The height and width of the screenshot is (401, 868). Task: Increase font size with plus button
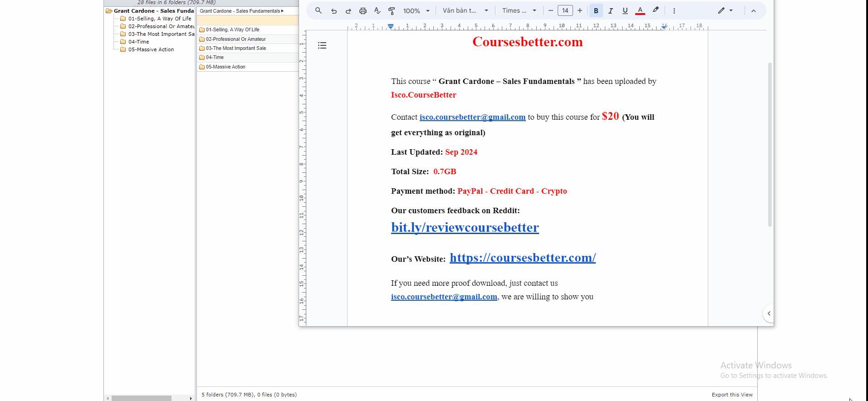click(x=580, y=10)
